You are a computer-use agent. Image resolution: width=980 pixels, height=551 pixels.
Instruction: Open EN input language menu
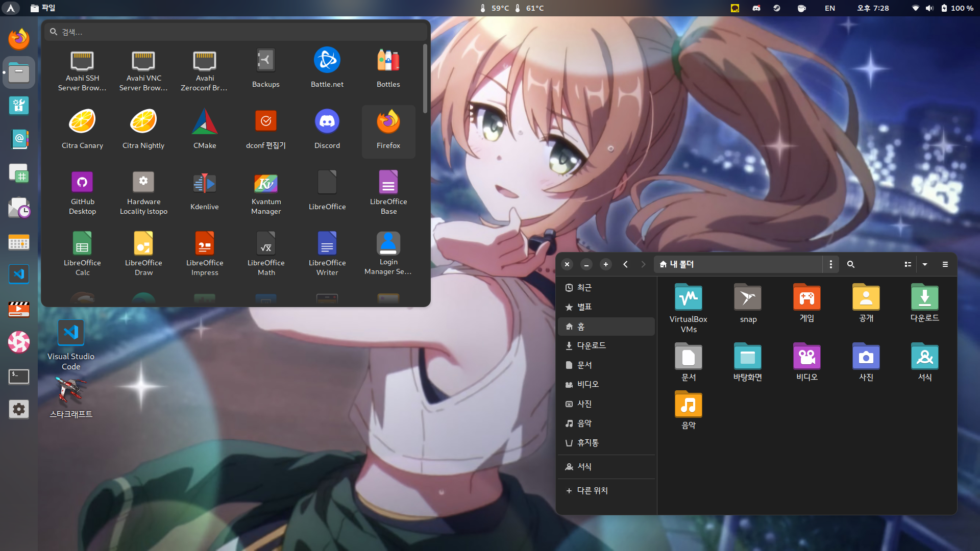pos(830,8)
